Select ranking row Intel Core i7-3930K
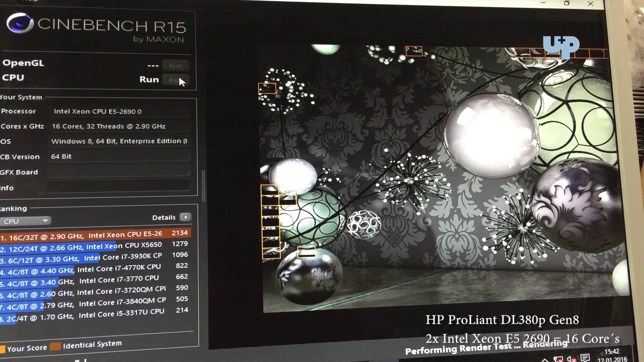Viewport: 644px width, 362px height. pos(95,257)
